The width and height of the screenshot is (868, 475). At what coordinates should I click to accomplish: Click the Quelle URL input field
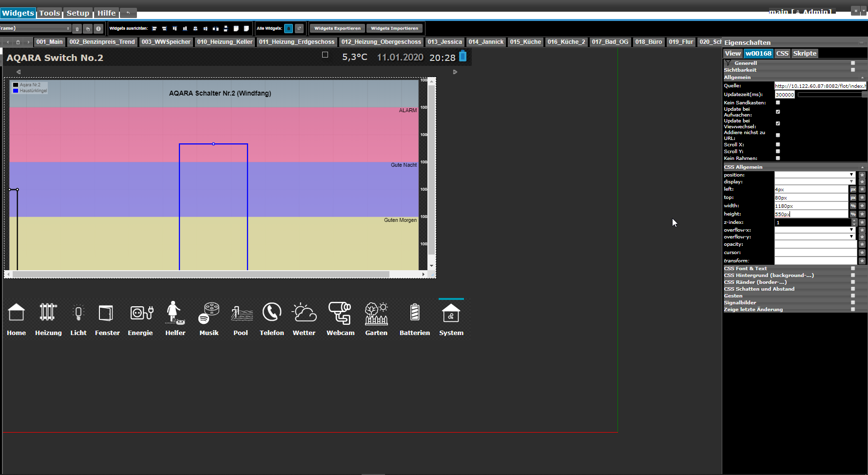821,86
